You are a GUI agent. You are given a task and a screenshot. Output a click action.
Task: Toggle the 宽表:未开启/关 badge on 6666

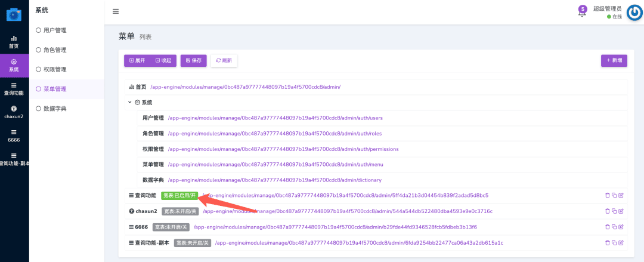point(171,227)
